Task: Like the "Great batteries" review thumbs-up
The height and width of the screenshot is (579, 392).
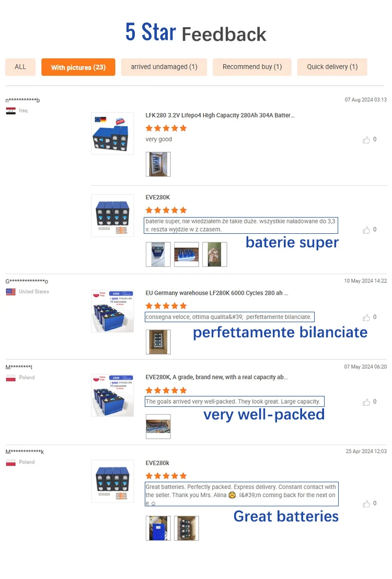Action: pos(366,504)
